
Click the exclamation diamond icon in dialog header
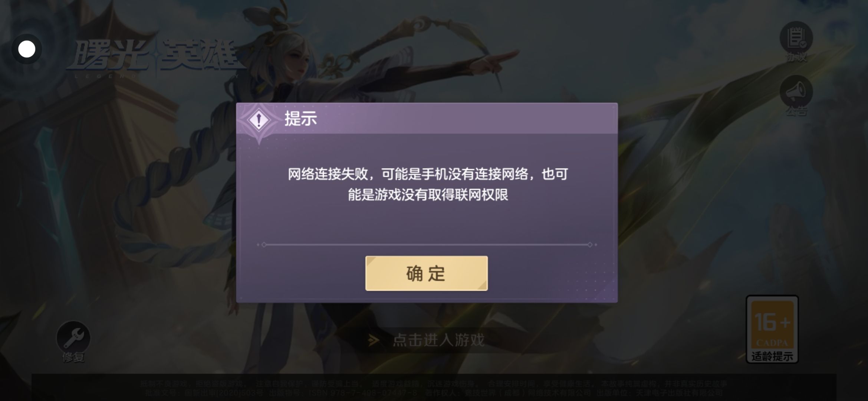(x=259, y=120)
